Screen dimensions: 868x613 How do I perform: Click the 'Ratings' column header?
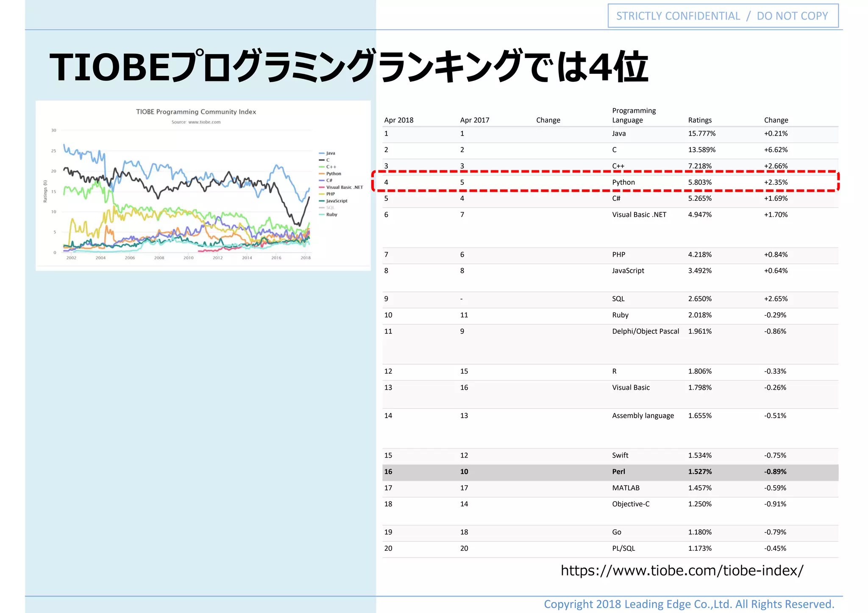(700, 120)
